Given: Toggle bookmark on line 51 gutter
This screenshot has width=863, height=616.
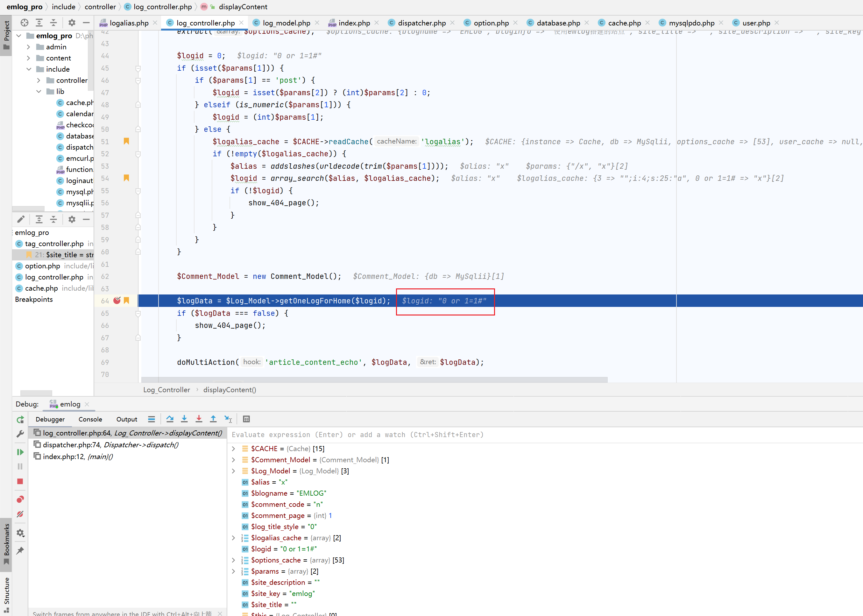Looking at the screenshot, I should pyautogui.click(x=126, y=141).
